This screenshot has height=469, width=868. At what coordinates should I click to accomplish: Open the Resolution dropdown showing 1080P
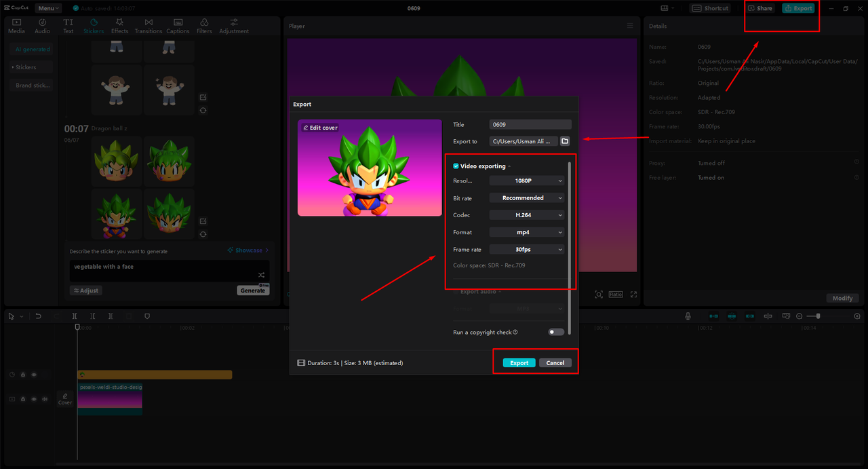click(x=526, y=181)
